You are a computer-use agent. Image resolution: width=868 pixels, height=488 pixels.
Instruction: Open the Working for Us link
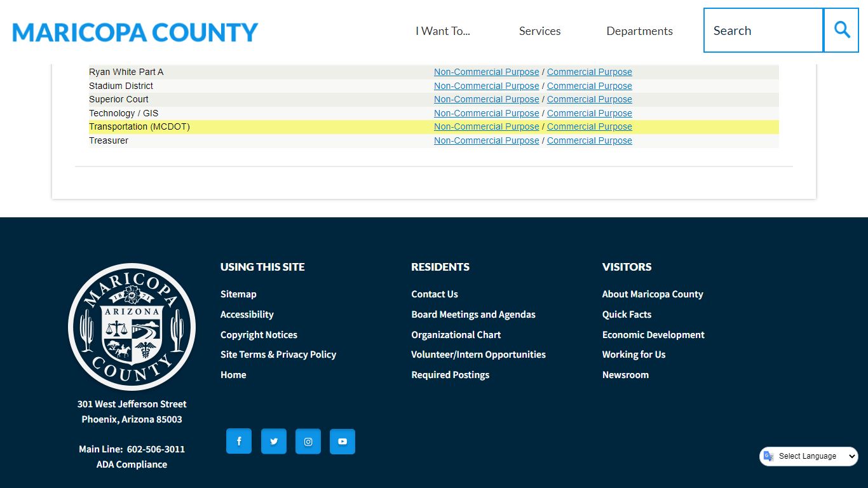[x=634, y=355]
